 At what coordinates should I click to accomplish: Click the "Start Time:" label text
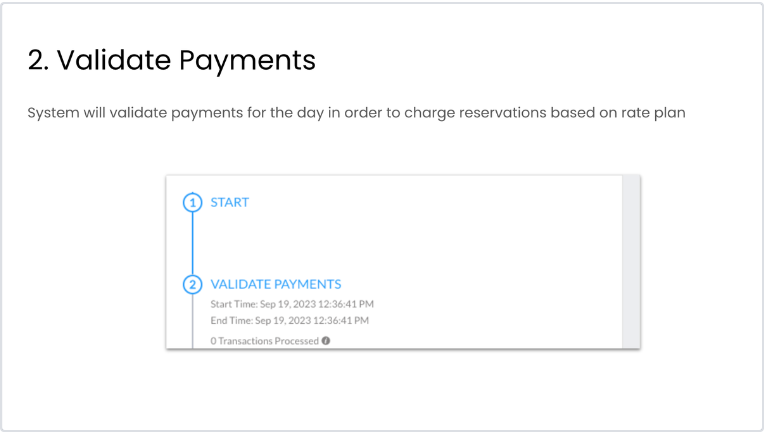coord(231,304)
